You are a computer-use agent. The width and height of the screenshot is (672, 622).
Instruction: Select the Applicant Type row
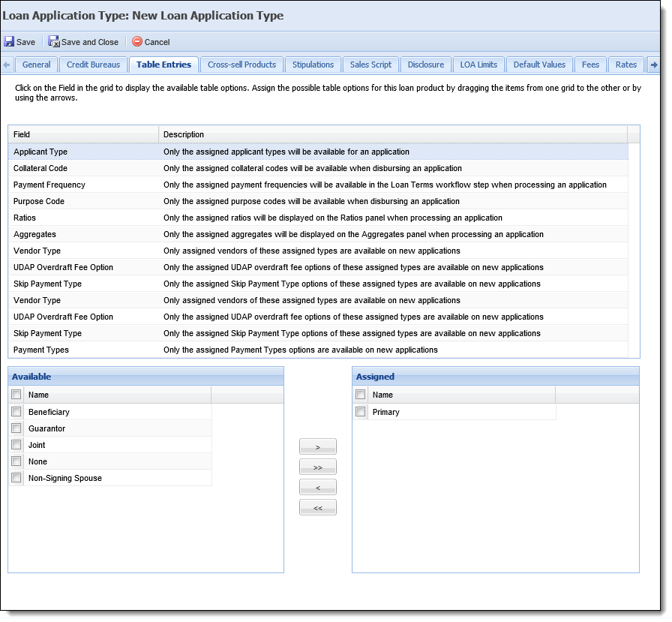(x=318, y=152)
